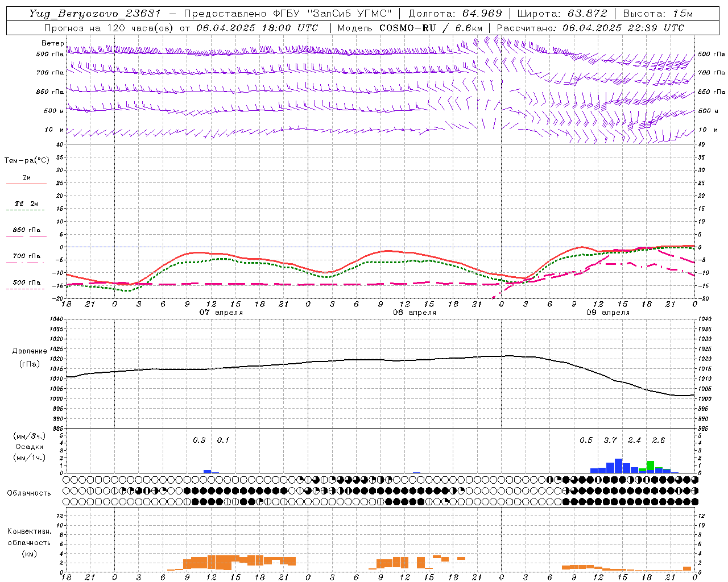Click the 2.4 precipitation total
The width and height of the screenshot is (728, 582).
click(x=634, y=440)
